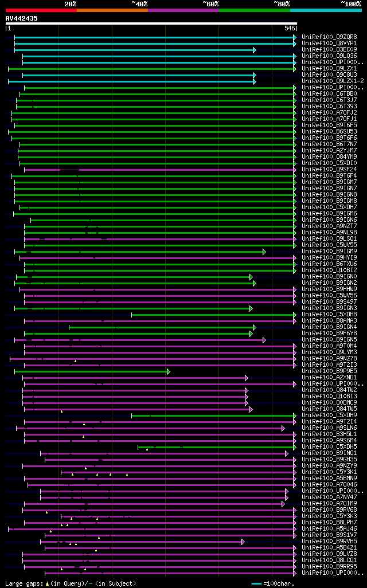Click the cyan ~100% identity legend segment
The image size is (367, 588).
[326, 10]
